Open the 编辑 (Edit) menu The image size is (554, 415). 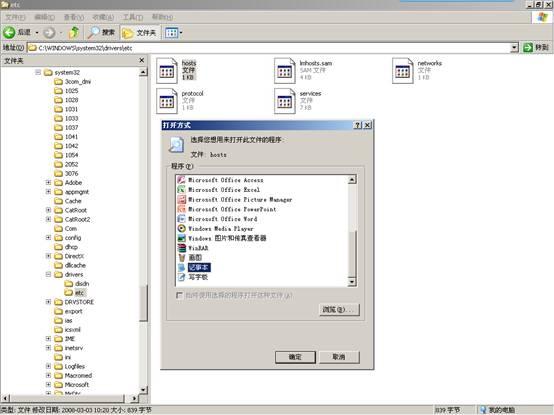[45, 17]
